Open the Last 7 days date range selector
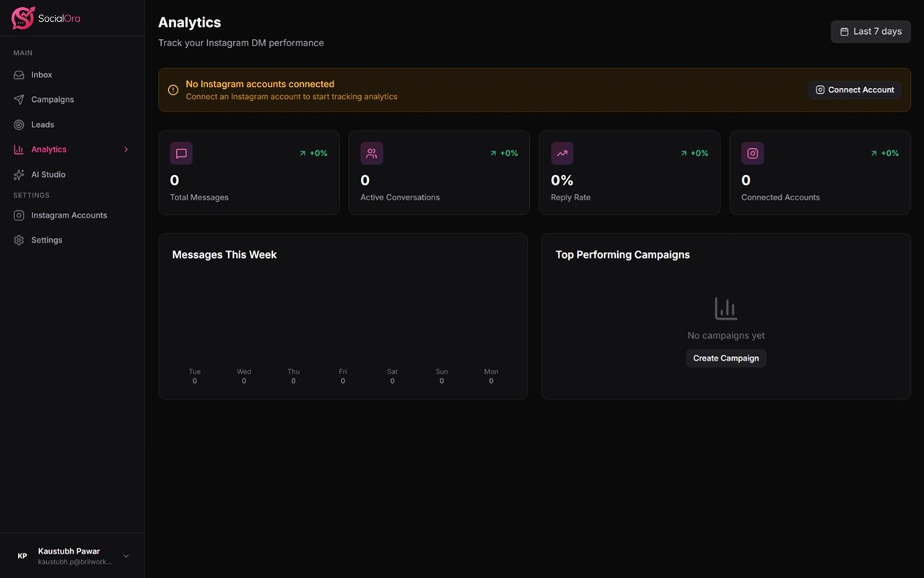924x578 pixels. 871,31
